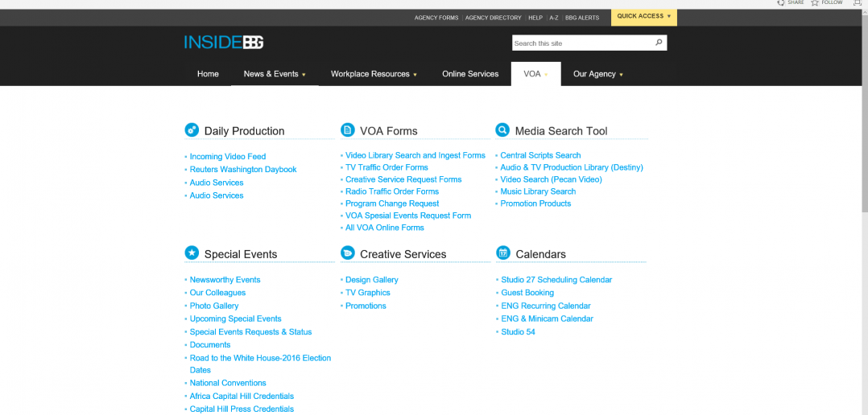Expand the News & Events menu arrow
This screenshot has height=415, width=868.
pyautogui.click(x=304, y=75)
